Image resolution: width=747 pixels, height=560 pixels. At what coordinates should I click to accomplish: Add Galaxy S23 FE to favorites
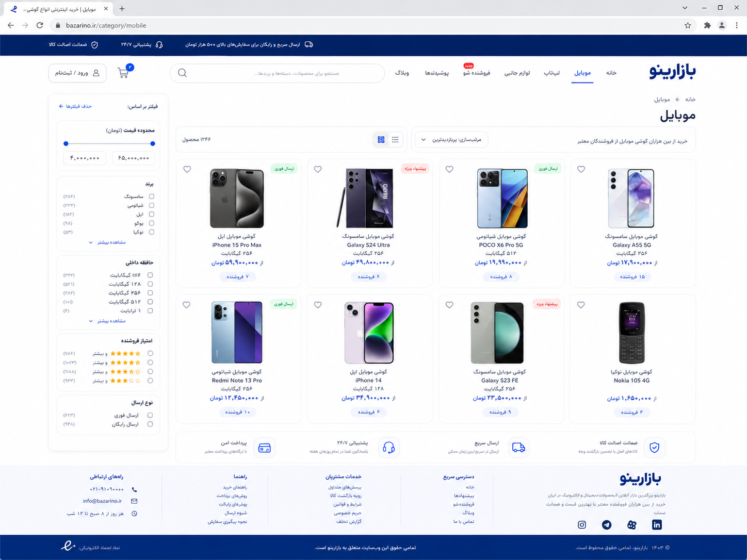click(x=449, y=305)
